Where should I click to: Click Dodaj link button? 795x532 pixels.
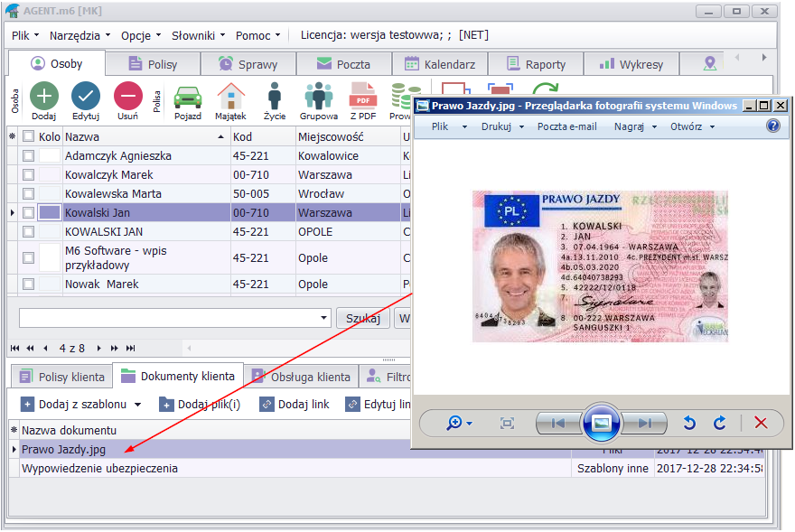295,405
